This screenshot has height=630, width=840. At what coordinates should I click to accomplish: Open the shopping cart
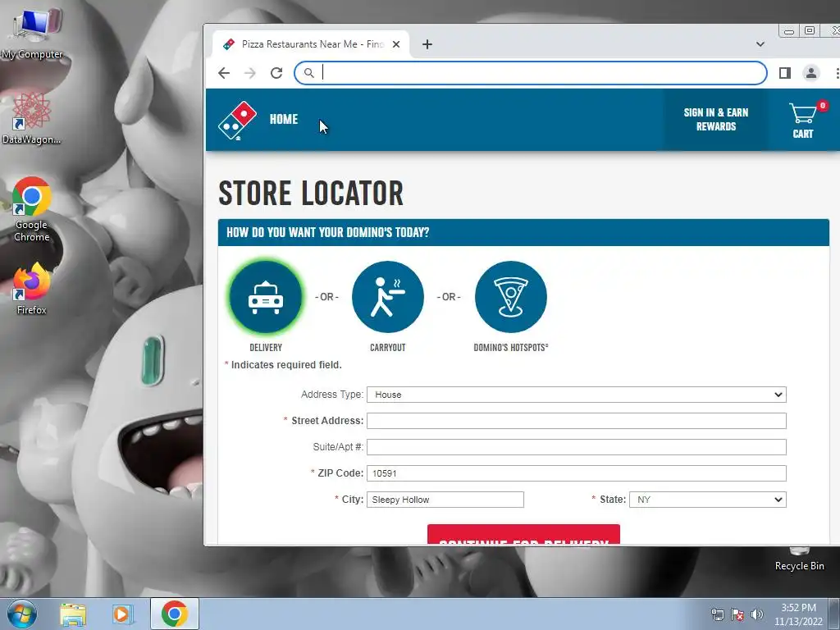click(x=802, y=121)
